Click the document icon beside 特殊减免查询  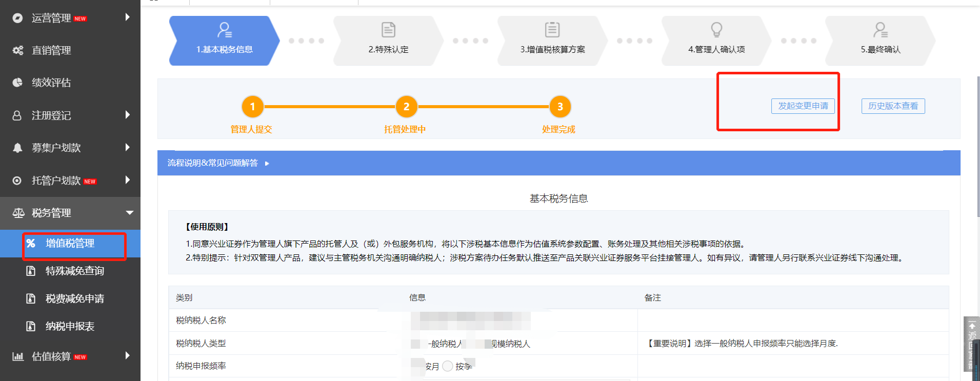[31, 271]
